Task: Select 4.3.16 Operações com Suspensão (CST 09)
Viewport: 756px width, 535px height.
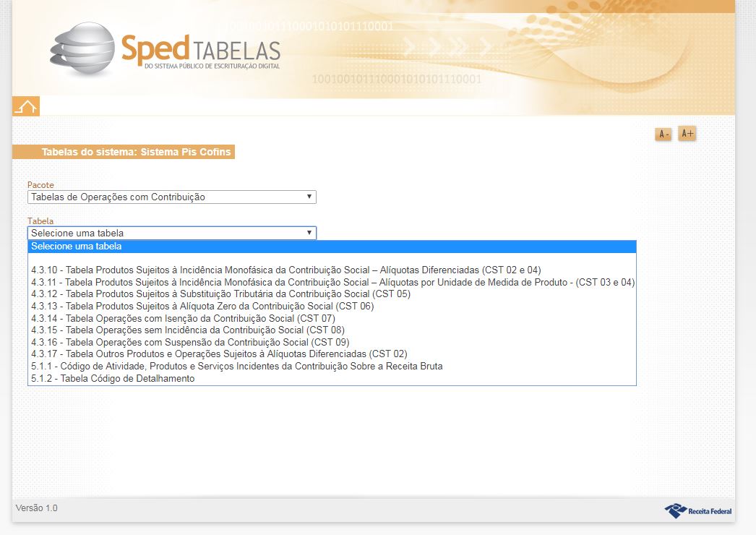Action: pos(332,342)
